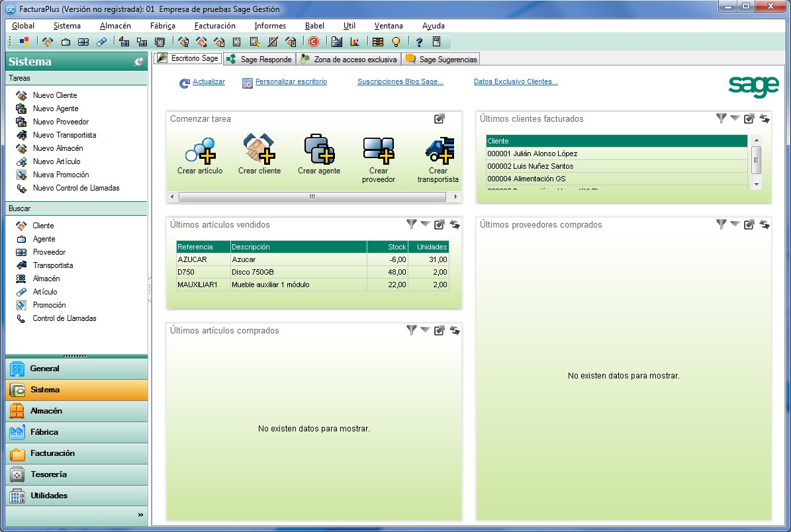Expand more modules with the double chevron
791x532 pixels.
tap(140, 515)
